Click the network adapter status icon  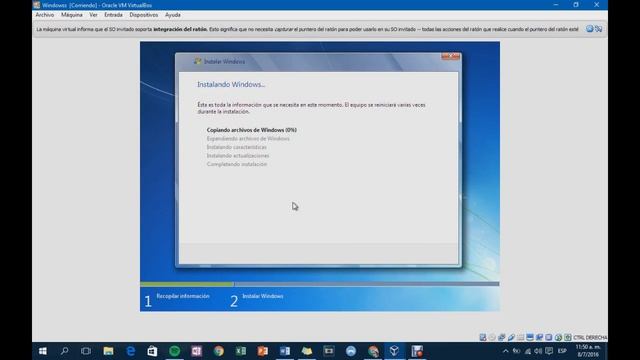click(502, 337)
